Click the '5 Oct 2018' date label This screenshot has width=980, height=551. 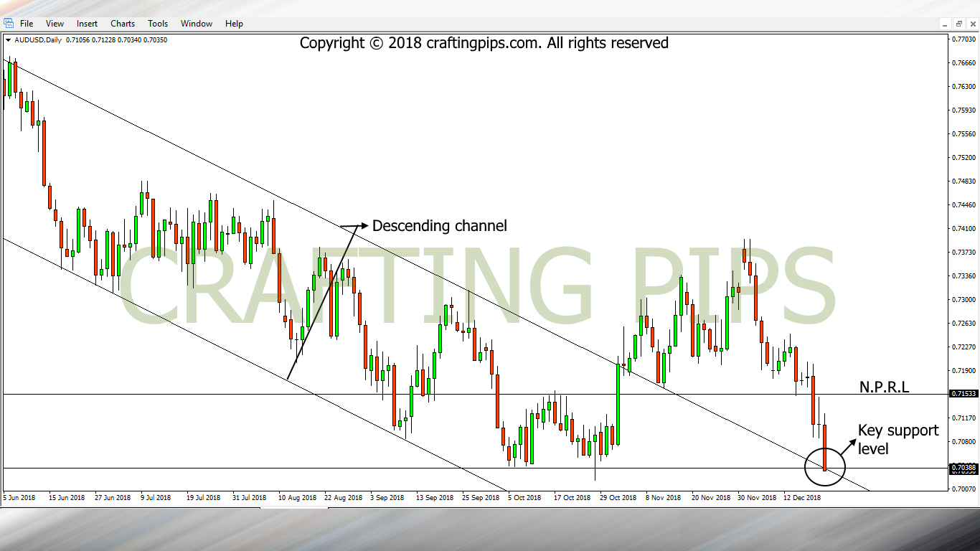point(524,496)
